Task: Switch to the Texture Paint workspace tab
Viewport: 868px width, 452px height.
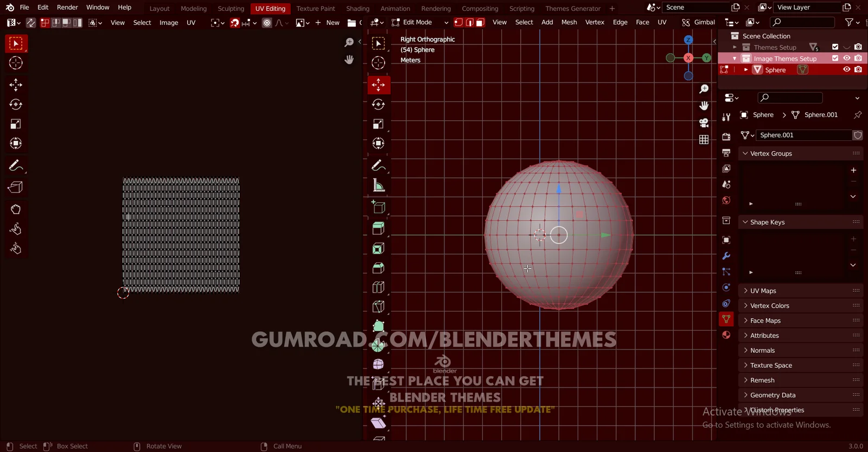Action: 316,9
